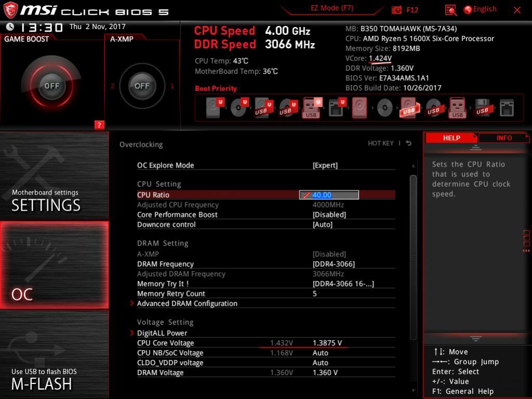The width and height of the screenshot is (532, 399).
Task: Close BIOS with the red X
Action: pos(517,10)
